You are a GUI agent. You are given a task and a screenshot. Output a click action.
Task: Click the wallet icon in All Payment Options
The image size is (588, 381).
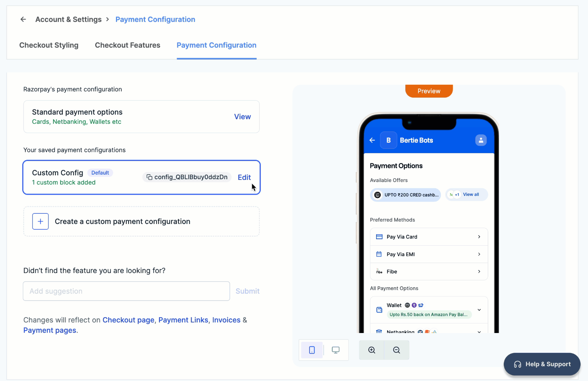(379, 310)
